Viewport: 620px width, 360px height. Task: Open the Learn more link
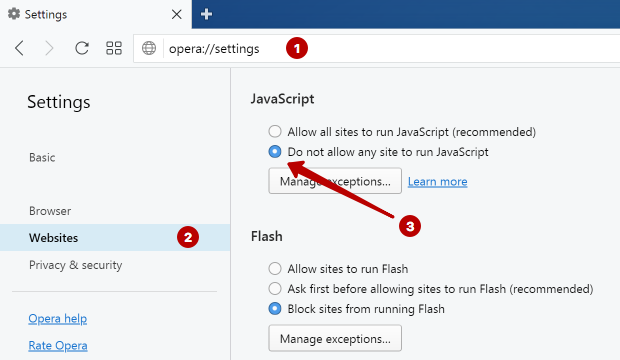point(437,182)
